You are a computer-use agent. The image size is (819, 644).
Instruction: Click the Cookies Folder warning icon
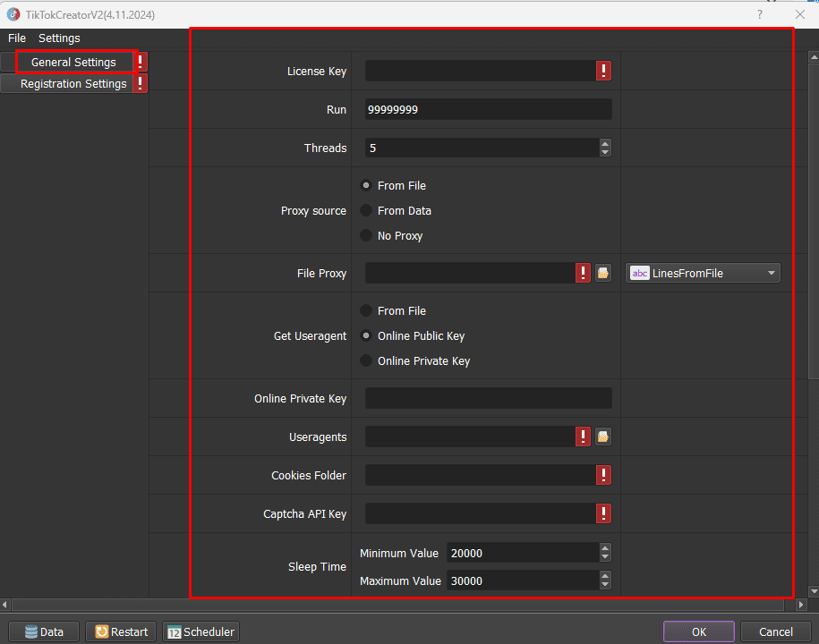(603, 475)
